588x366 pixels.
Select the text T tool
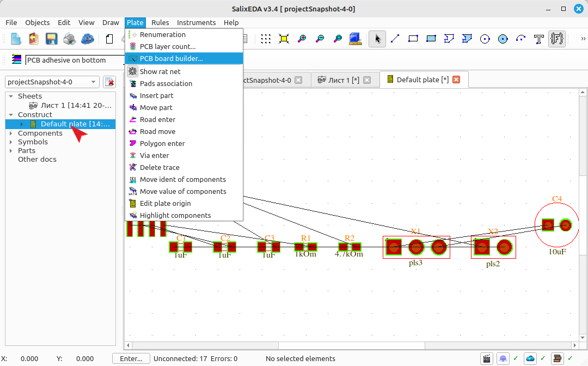(x=539, y=39)
